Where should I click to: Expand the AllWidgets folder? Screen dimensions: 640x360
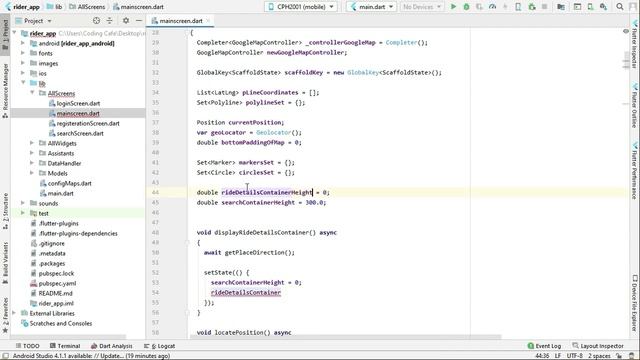32,143
